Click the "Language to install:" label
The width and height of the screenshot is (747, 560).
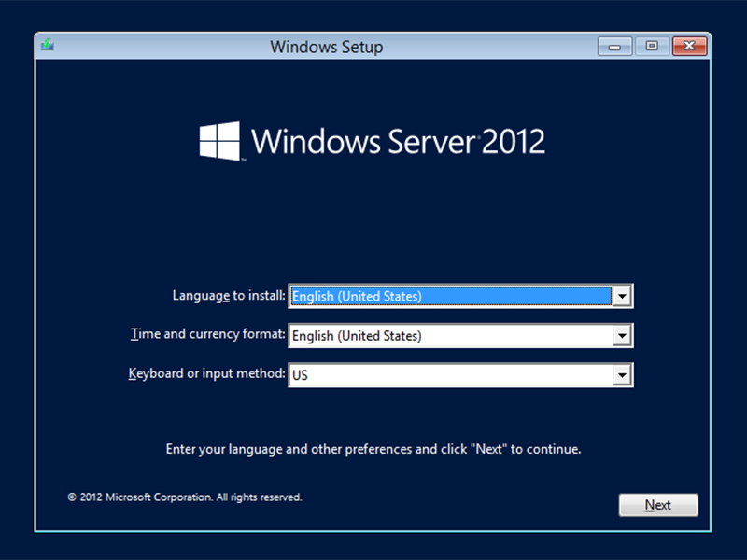(x=229, y=296)
